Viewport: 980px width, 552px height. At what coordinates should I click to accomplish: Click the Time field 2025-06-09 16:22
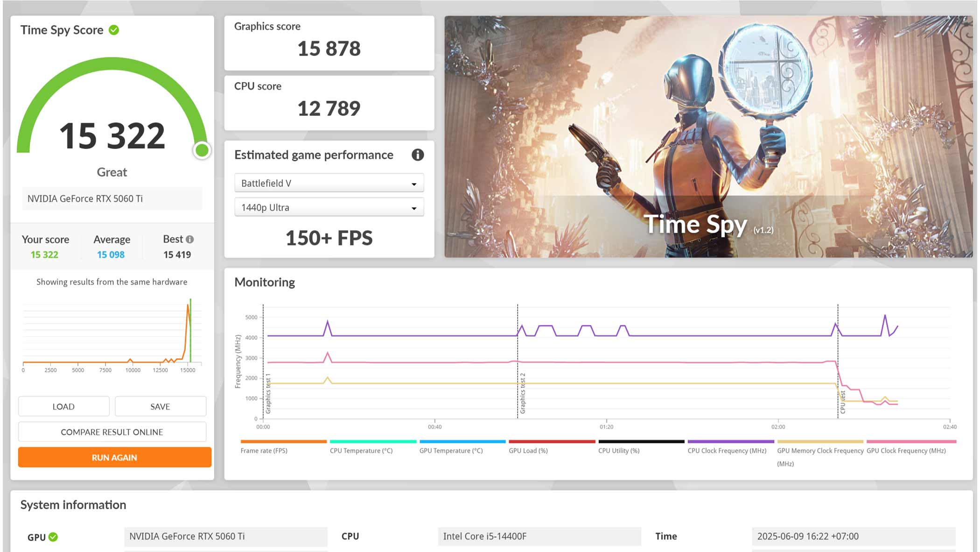(x=854, y=537)
